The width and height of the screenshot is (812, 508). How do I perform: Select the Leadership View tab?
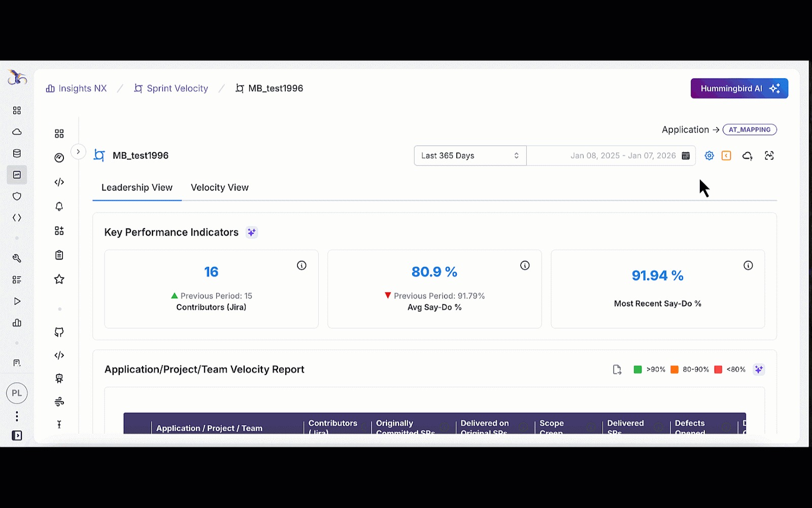pyautogui.click(x=137, y=187)
